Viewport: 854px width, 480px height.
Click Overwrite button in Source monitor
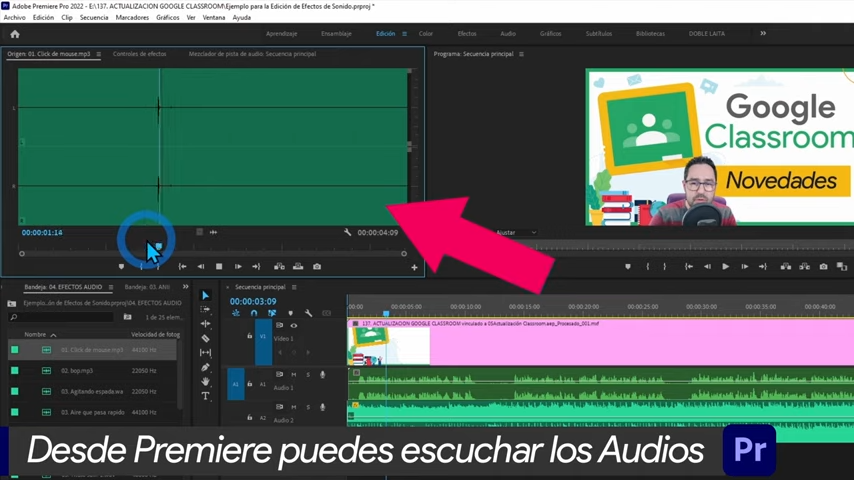(x=298, y=267)
